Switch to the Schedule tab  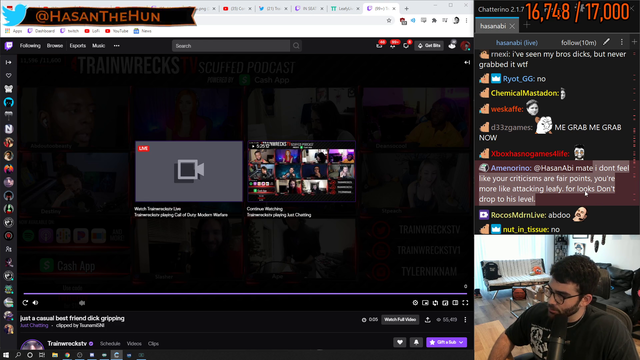point(110,344)
